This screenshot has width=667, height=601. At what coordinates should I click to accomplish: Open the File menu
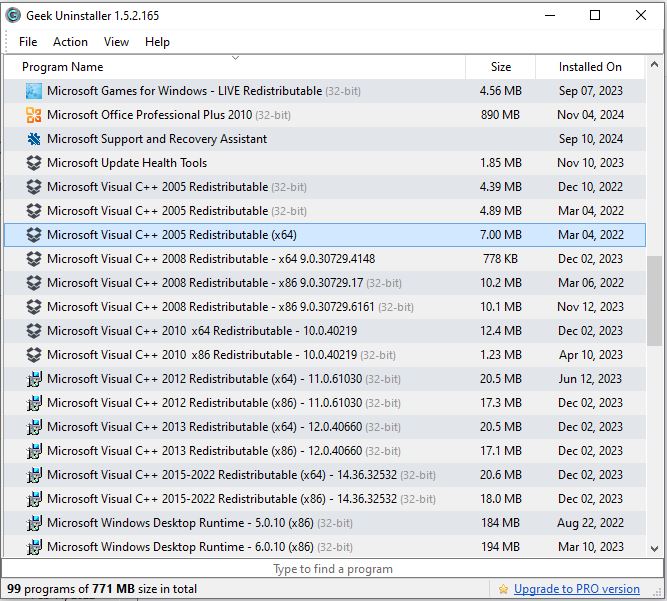[x=28, y=42]
